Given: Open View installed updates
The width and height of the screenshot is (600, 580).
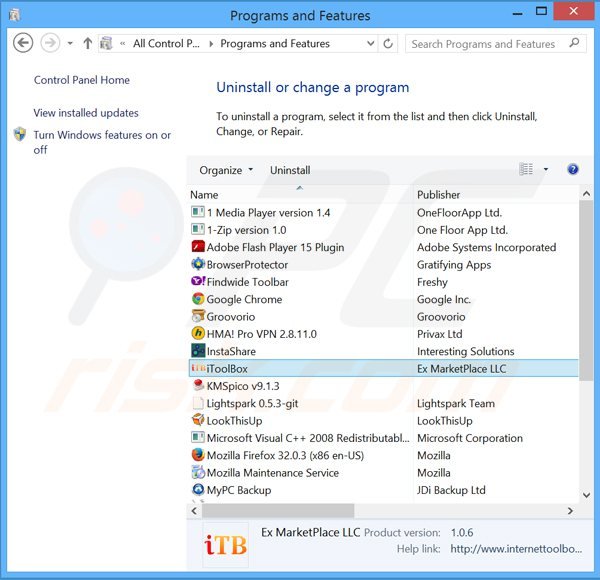Looking at the screenshot, I should coord(86,112).
